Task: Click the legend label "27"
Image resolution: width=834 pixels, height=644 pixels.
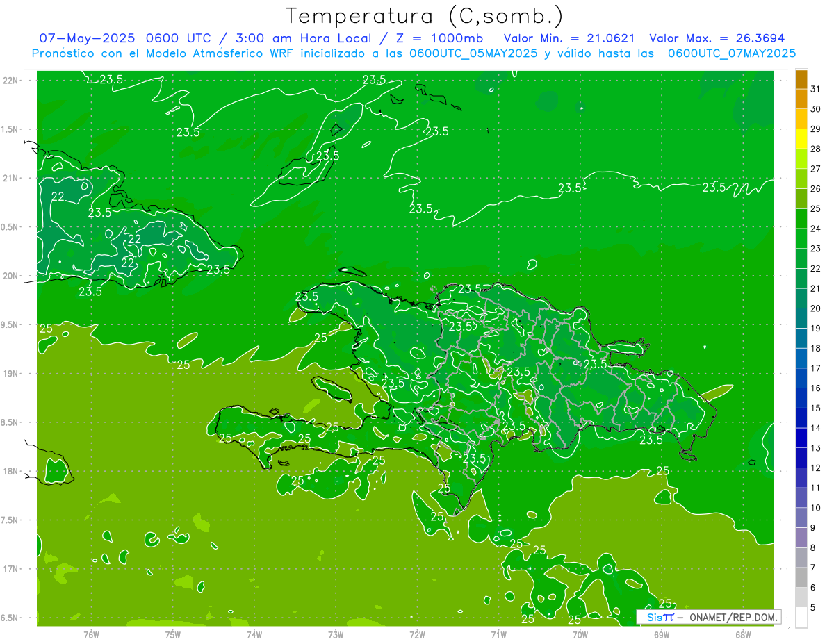Action: click(815, 169)
